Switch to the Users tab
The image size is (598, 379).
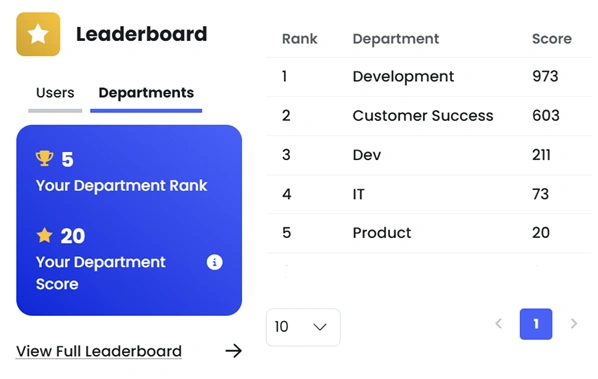55,93
